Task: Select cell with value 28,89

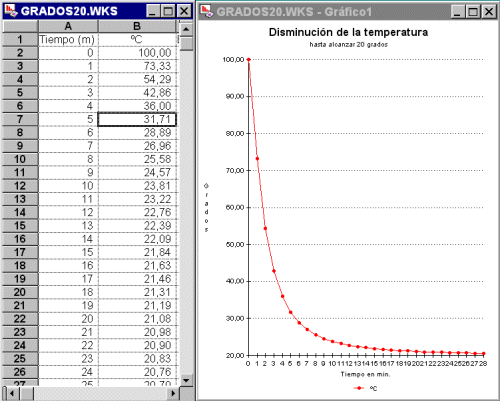Action: [137, 133]
